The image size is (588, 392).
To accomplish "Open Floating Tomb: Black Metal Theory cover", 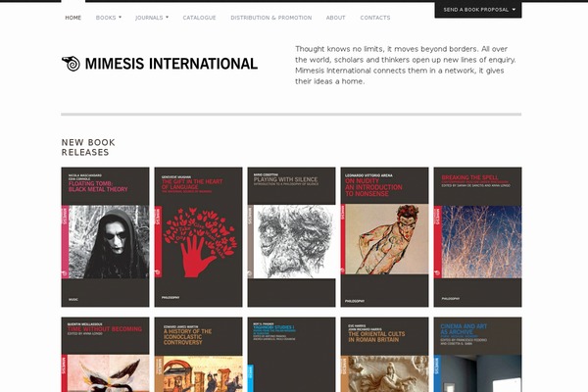I will click(x=106, y=237).
